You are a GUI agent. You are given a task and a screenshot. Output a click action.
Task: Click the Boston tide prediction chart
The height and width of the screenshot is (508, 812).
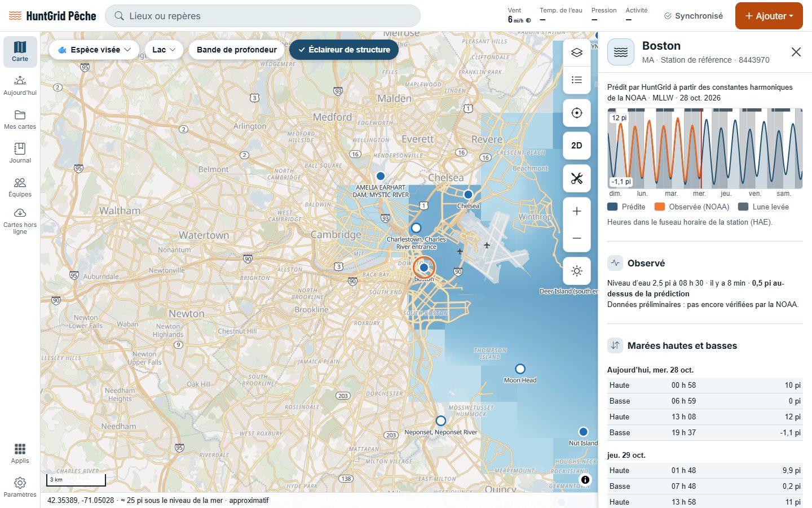click(705, 148)
